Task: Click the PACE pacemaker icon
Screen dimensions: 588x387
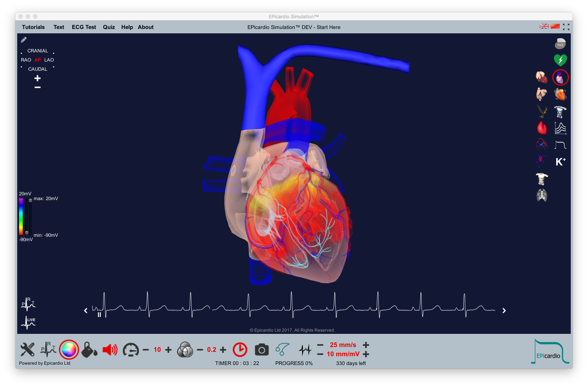Action: pos(560,44)
